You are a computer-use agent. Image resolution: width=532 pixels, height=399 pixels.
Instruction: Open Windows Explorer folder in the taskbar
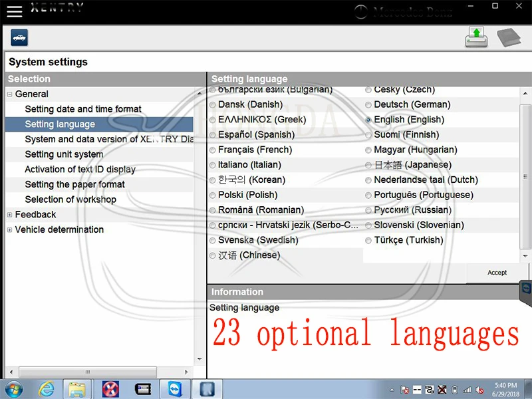coord(77,389)
